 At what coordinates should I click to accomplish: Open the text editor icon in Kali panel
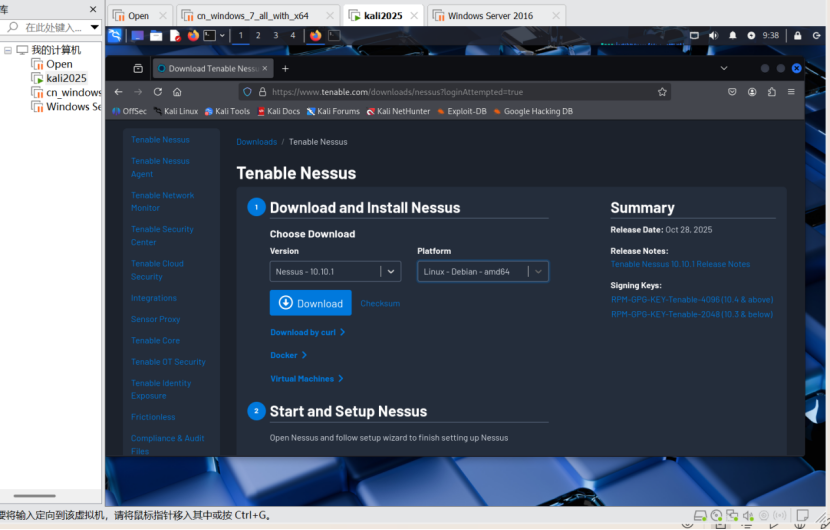click(175, 35)
